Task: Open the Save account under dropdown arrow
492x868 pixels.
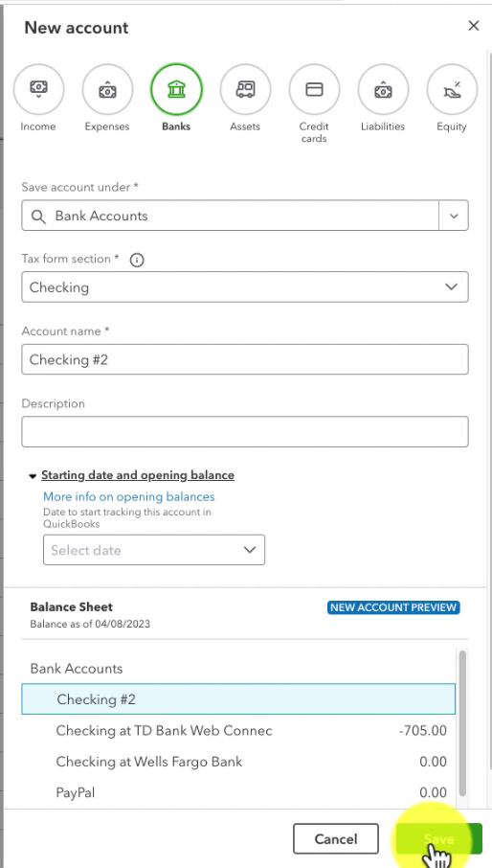Action: coord(454,216)
